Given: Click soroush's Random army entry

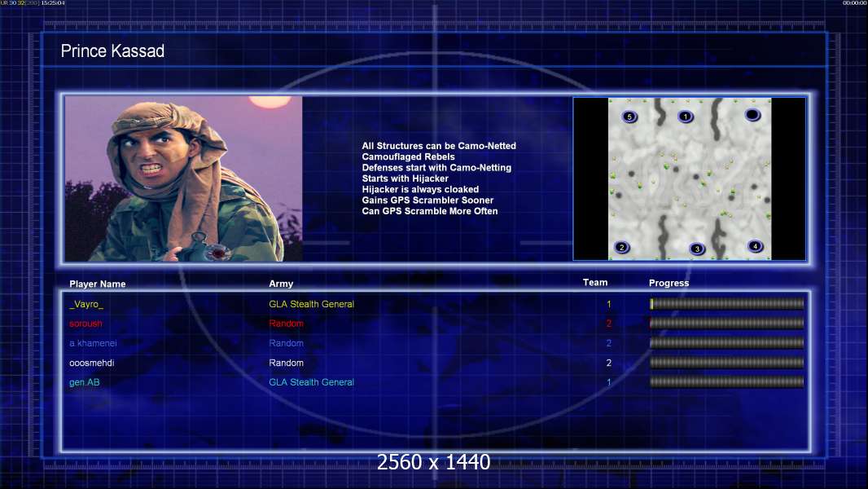Looking at the screenshot, I should pyautogui.click(x=286, y=324).
